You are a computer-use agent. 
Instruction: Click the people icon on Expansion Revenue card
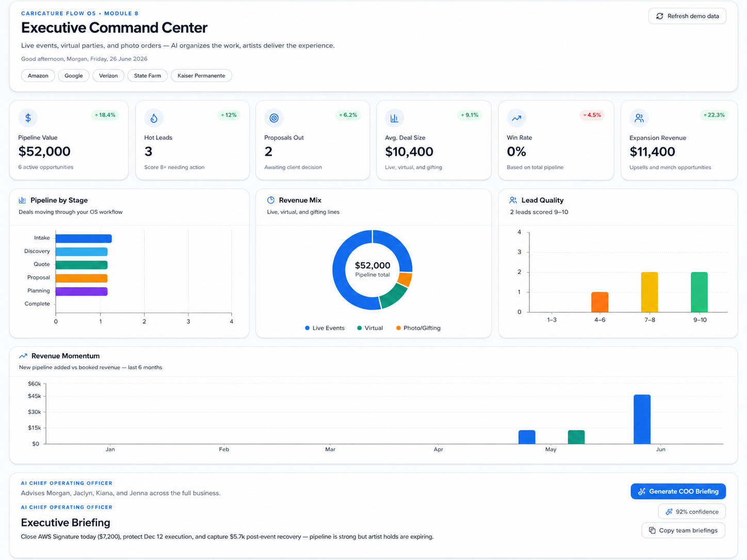click(639, 118)
